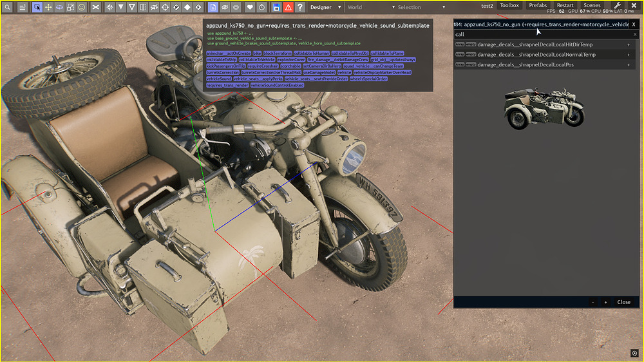Click the split-panel icon in toolbar
This screenshot has width=644, height=362.
coord(143,7)
